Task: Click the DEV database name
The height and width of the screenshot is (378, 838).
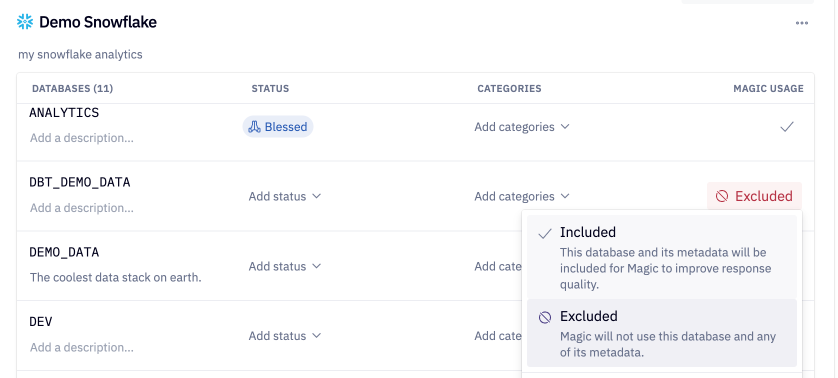Action: point(41,322)
